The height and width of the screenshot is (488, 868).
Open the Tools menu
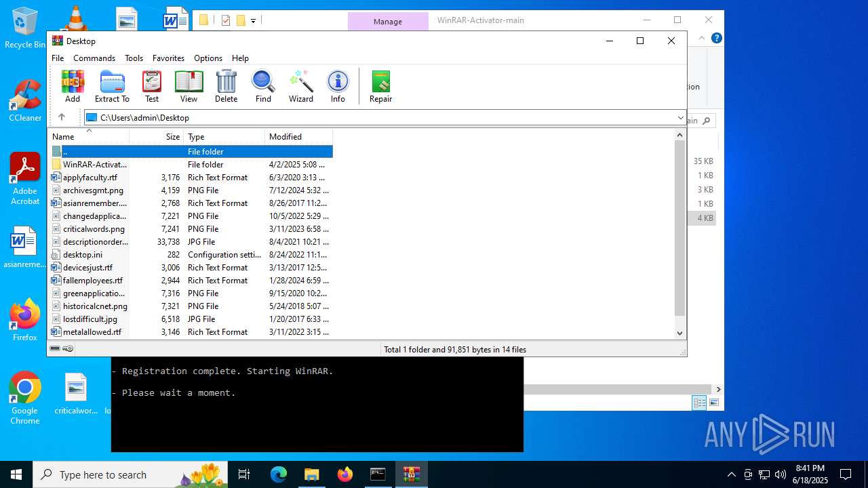pos(134,58)
